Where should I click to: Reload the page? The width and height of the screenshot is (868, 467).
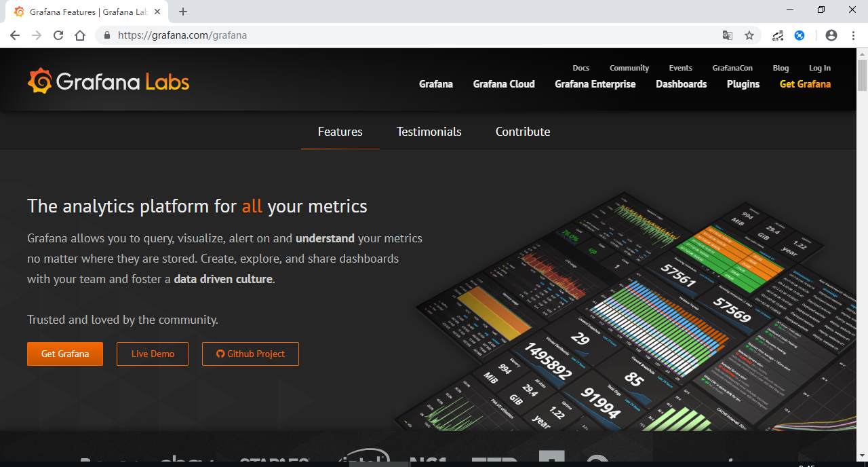coord(58,35)
